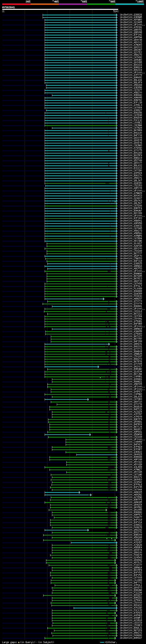This screenshot has height=644, width=146.
Task: Select hit UniRef100_Q8H1V1
Action: tap(131, 344)
